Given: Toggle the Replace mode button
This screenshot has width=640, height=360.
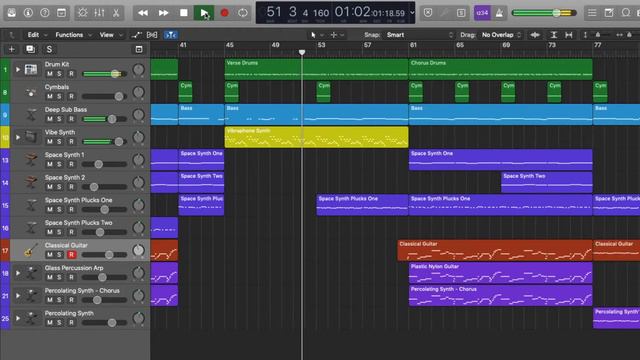Looking at the screenshot, I should pos(428,13).
